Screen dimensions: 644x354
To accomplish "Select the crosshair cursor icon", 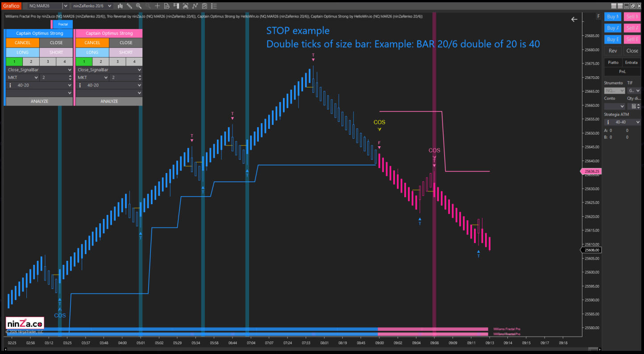I will coord(157,6).
